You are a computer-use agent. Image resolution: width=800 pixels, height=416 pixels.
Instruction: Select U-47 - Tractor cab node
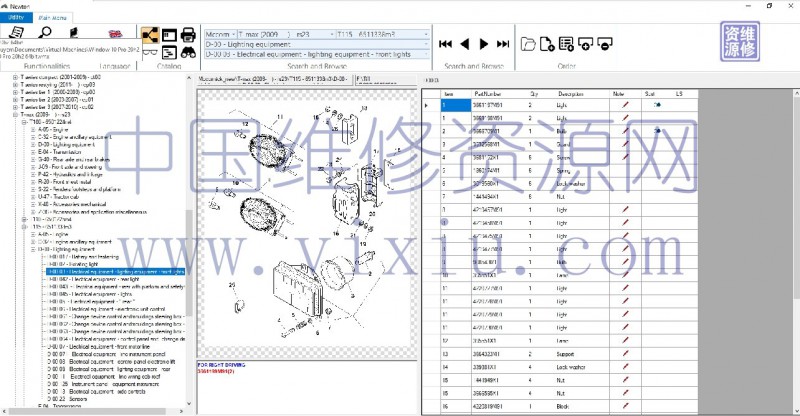coord(59,197)
